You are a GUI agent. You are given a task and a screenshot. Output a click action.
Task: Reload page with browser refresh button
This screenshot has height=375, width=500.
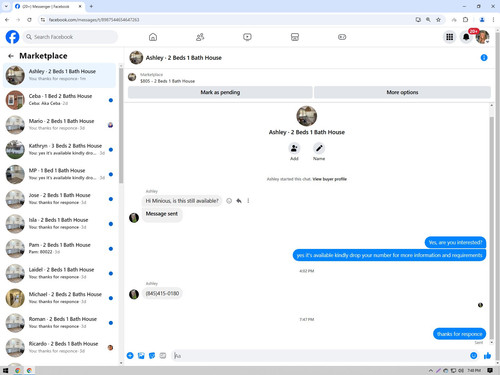29,20
